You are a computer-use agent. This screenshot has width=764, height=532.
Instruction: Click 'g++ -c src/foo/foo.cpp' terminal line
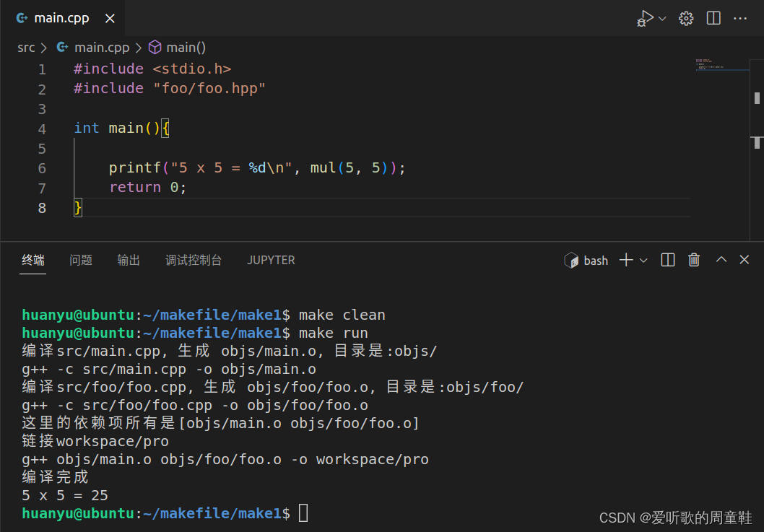click(x=195, y=406)
